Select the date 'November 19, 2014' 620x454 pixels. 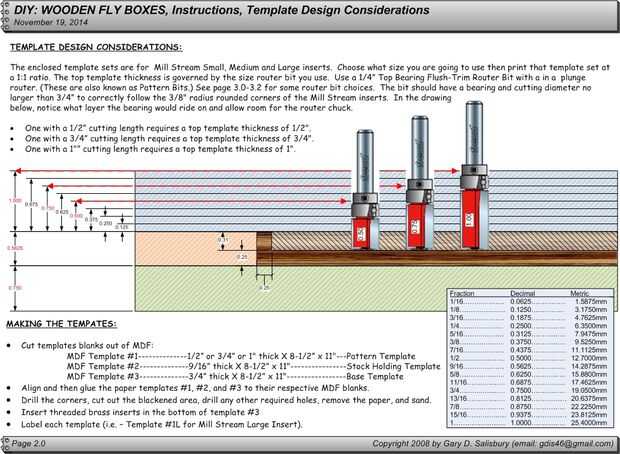point(51,22)
